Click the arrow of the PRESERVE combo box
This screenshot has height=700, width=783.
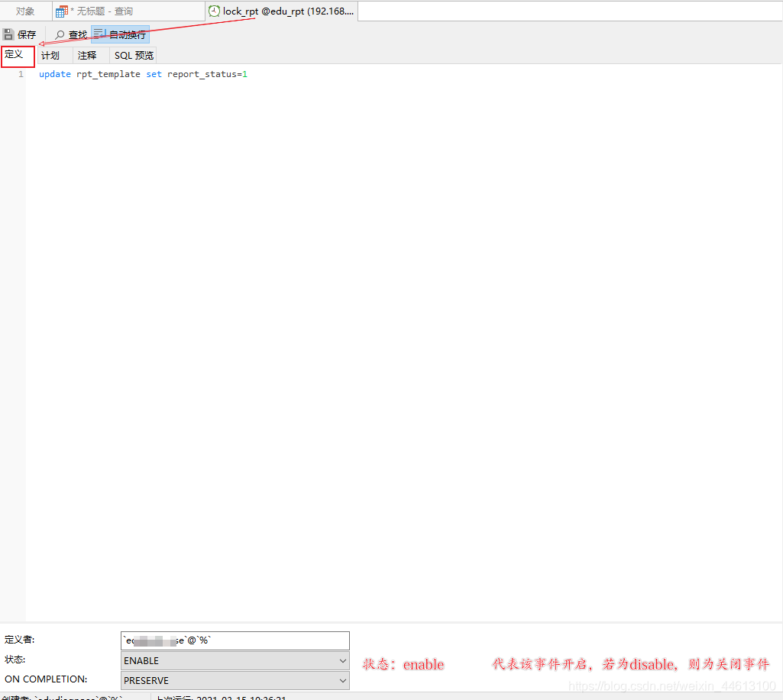tap(342, 681)
